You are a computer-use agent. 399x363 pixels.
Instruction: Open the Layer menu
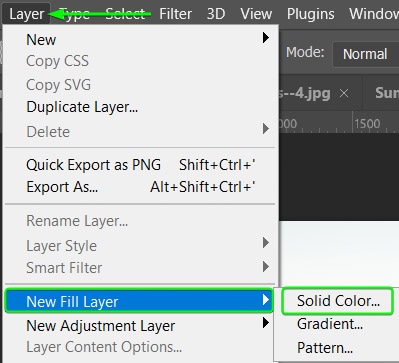coord(26,14)
